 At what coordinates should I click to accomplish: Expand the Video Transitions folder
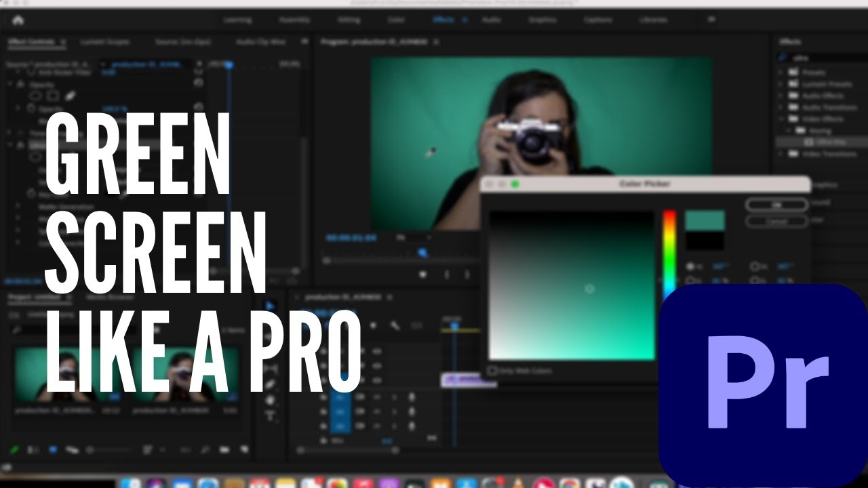tap(781, 154)
